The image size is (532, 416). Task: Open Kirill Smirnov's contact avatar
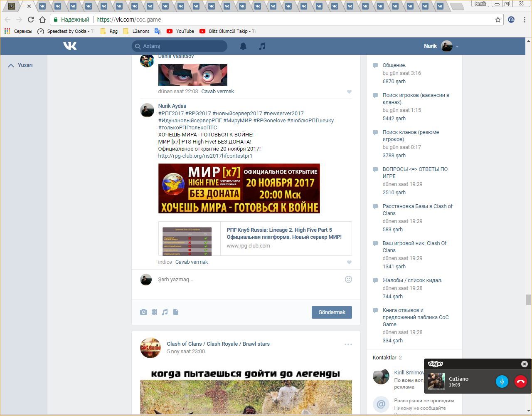[381, 376]
